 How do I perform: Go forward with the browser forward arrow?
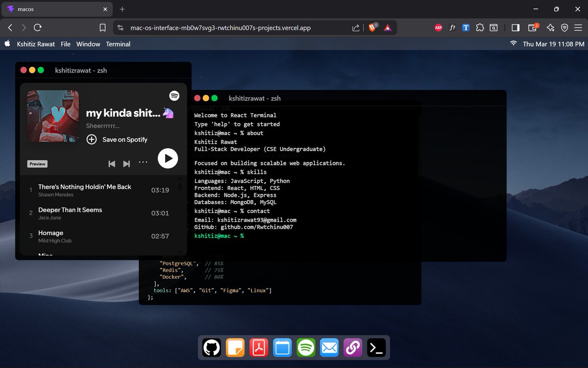[24, 28]
